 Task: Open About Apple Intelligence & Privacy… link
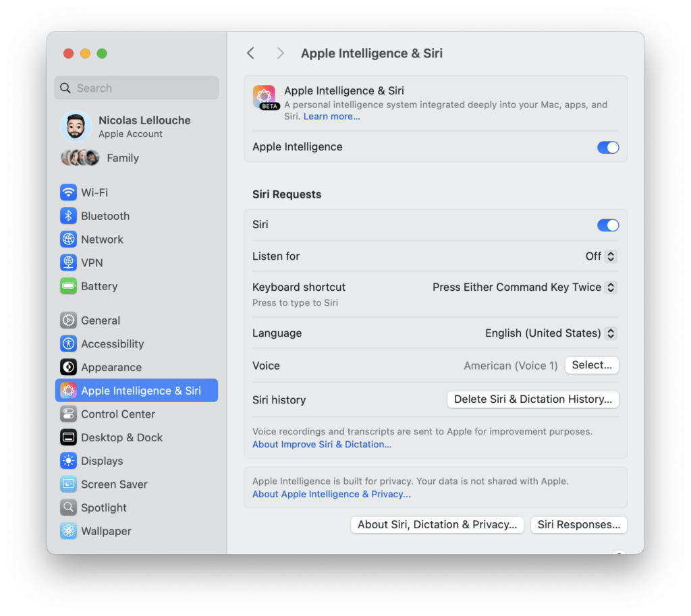point(331,494)
